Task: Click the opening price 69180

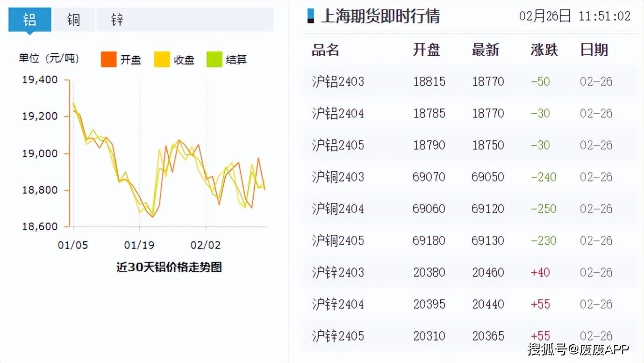Action: pyautogui.click(x=429, y=241)
